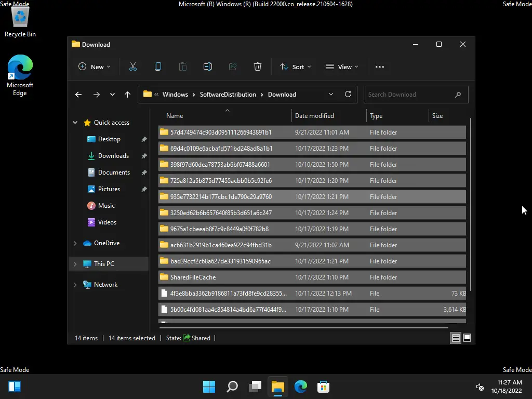Sort by Date modified column header
Screen dimensions: 532x399
329,116
